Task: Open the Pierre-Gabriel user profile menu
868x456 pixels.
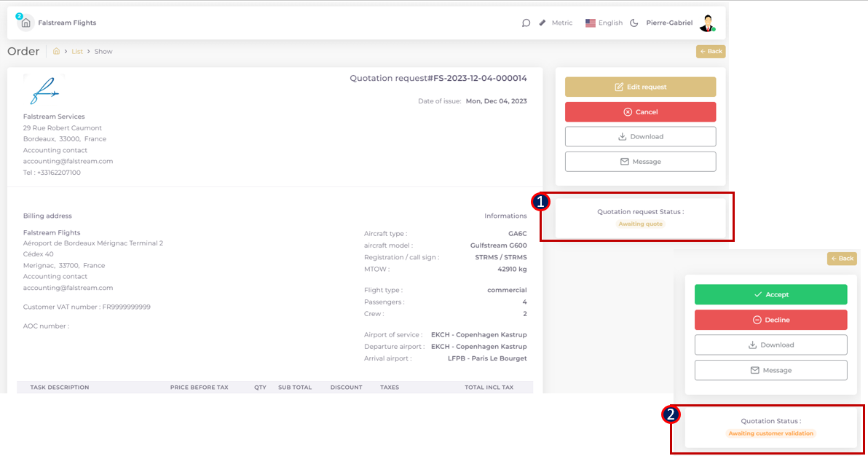Action: pyautogui.click(x=669, y=23)
